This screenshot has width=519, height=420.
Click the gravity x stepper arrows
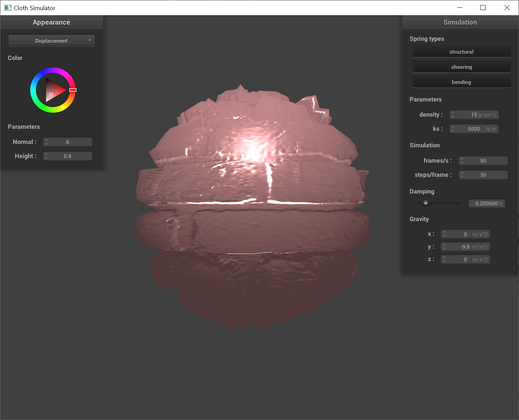pos(444,234)
